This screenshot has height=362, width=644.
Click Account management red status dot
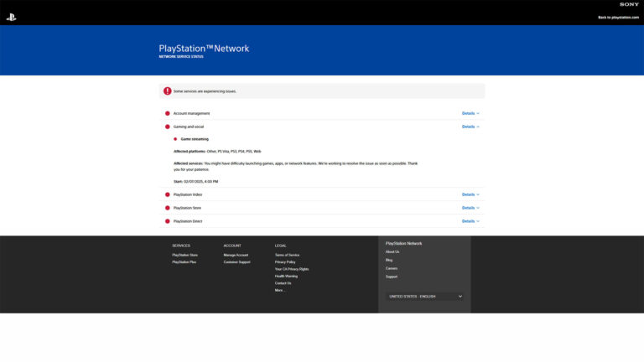point(168,113)
